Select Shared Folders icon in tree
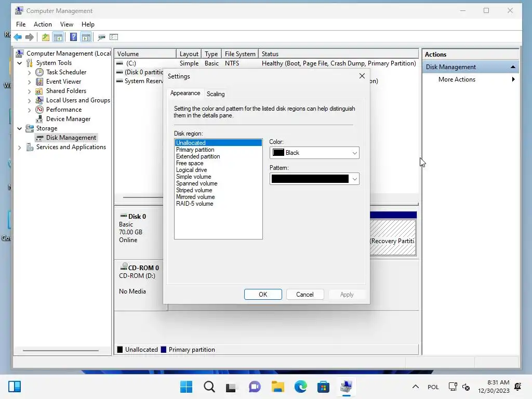Viewport: 532px width, 399px height. (x=39, y=91)
